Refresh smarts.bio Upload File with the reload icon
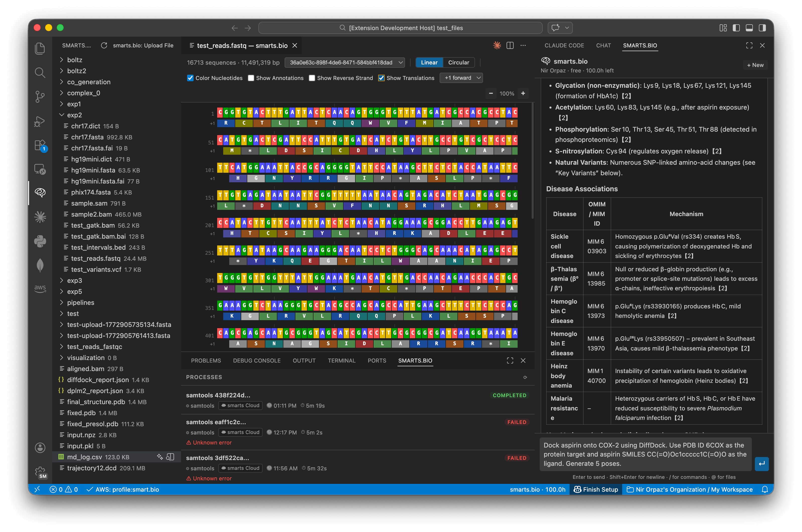Viewport: 802px width, 532px height. (104, 45)
